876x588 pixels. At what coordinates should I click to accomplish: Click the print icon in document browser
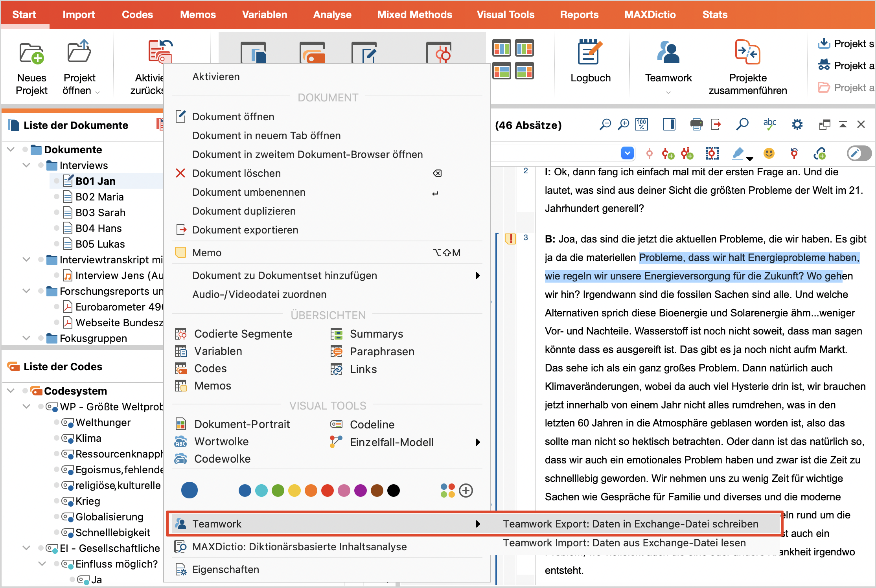point(696,124)
